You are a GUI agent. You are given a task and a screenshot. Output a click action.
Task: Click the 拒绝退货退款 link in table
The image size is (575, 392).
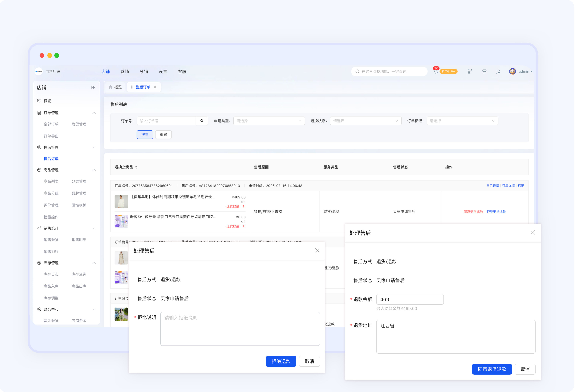496,212
